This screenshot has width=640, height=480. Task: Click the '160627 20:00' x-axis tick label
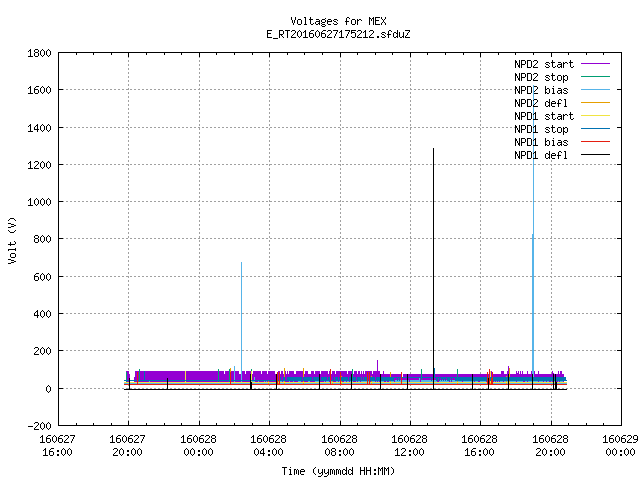pos(128,446)
